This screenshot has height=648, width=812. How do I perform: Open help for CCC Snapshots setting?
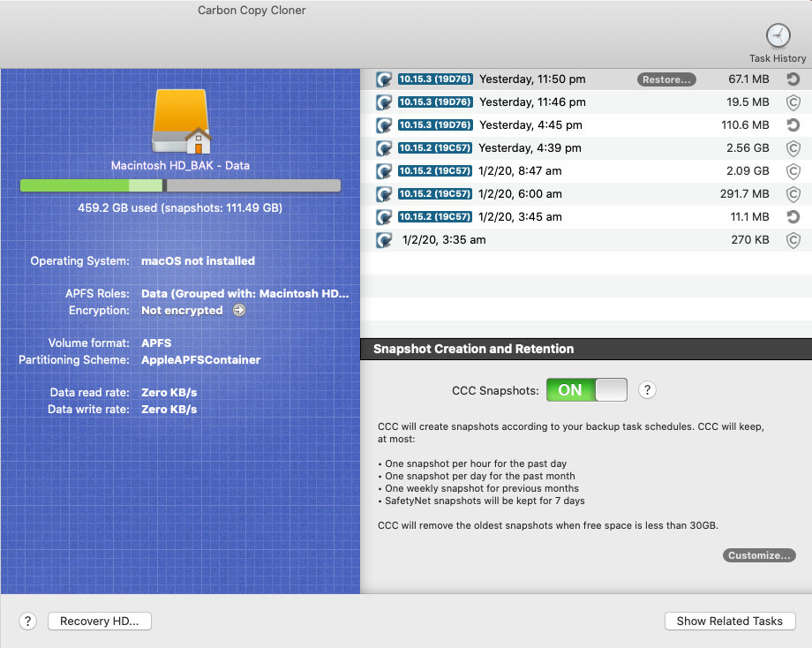point(647,390)
